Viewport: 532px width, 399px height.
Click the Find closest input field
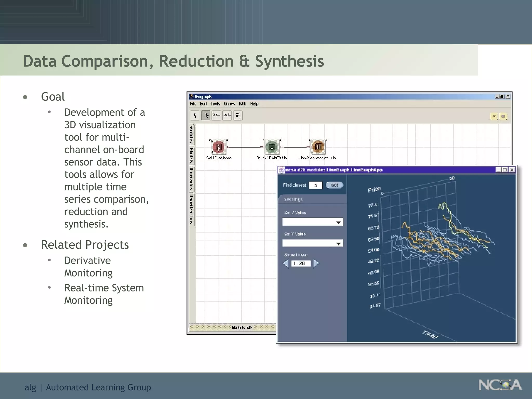pyautogui.click(x=315, y=185)
